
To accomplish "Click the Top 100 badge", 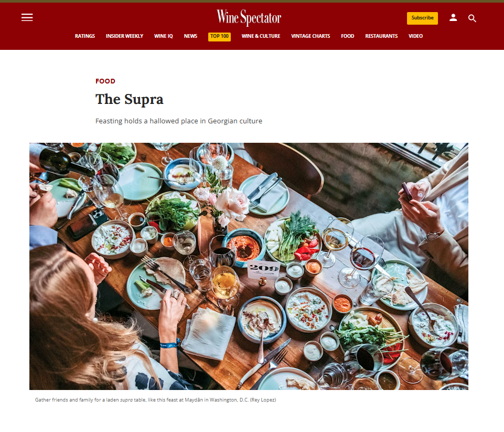I will tap(220, 36).
